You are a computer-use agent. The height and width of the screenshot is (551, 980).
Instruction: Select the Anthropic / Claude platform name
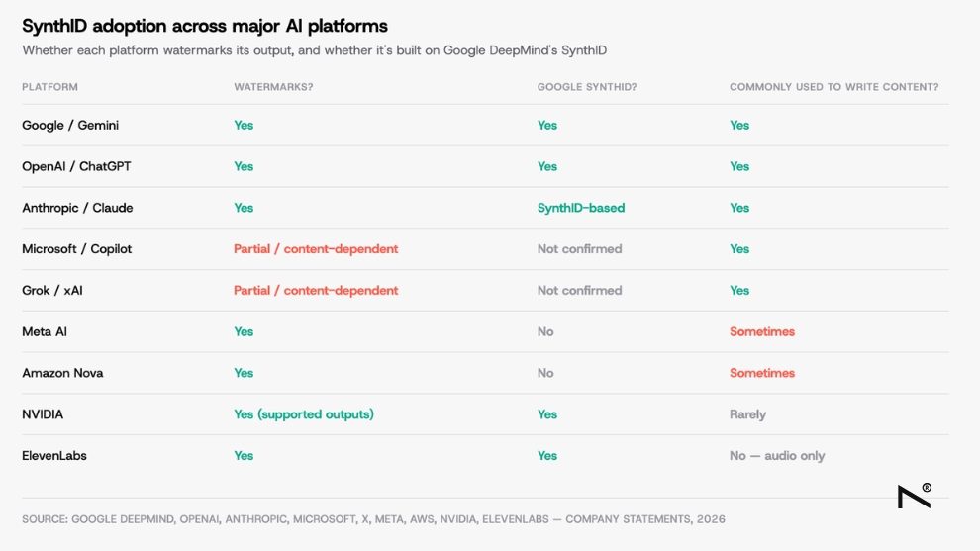click(x=77, y=208)
